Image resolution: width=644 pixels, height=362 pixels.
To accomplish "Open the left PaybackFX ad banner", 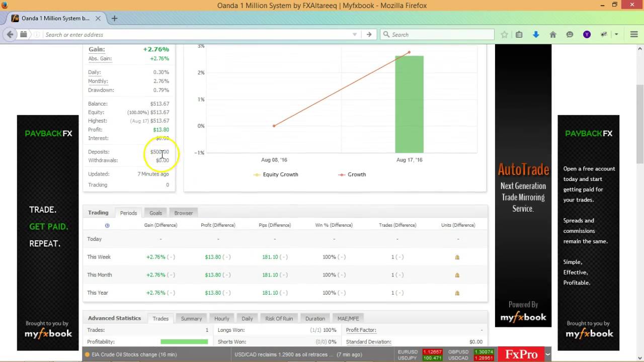I will pos(48,233).
